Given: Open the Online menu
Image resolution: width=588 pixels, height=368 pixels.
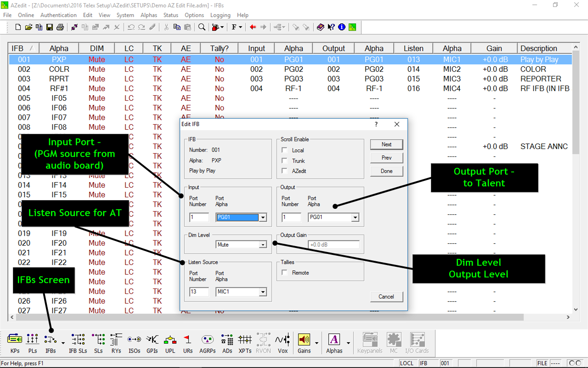Looking at the screenshot, I should [26, 15].
